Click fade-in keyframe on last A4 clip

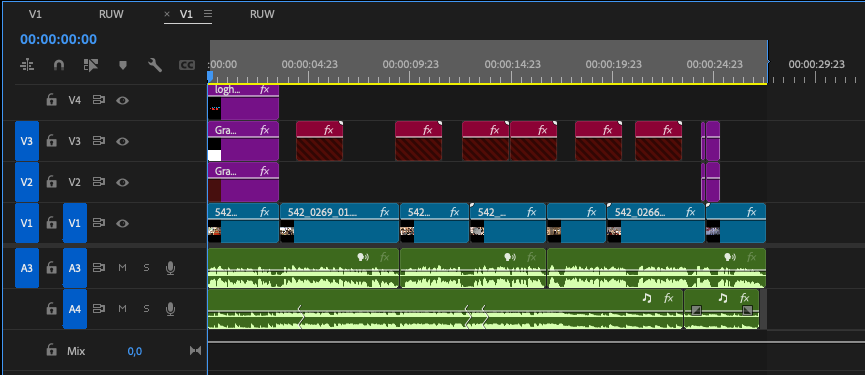tap(696, 310)
